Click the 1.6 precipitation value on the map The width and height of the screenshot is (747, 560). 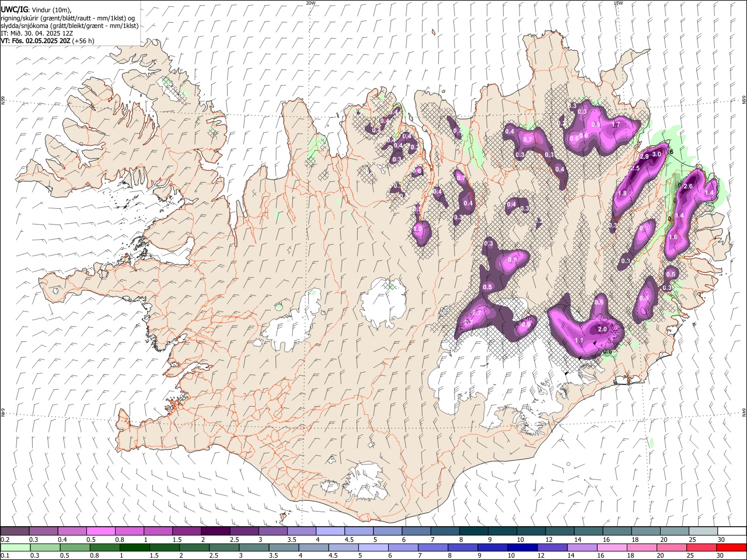point(673,237)
